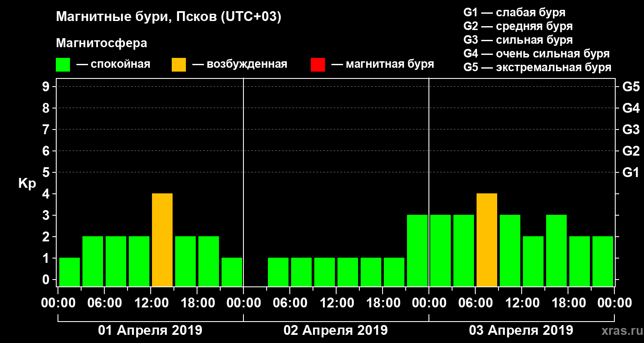Screen dimensions: 644x343
Task: Select the 15:00–18:00 Kp 3 bar on 03 Апреля
Action: tap(556, 251)
